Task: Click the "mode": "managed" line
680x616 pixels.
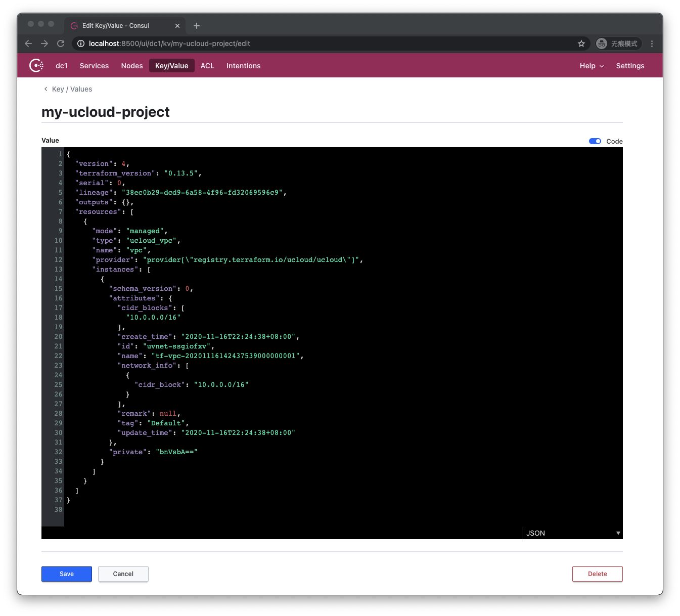Action: click(x=130, y=231)
